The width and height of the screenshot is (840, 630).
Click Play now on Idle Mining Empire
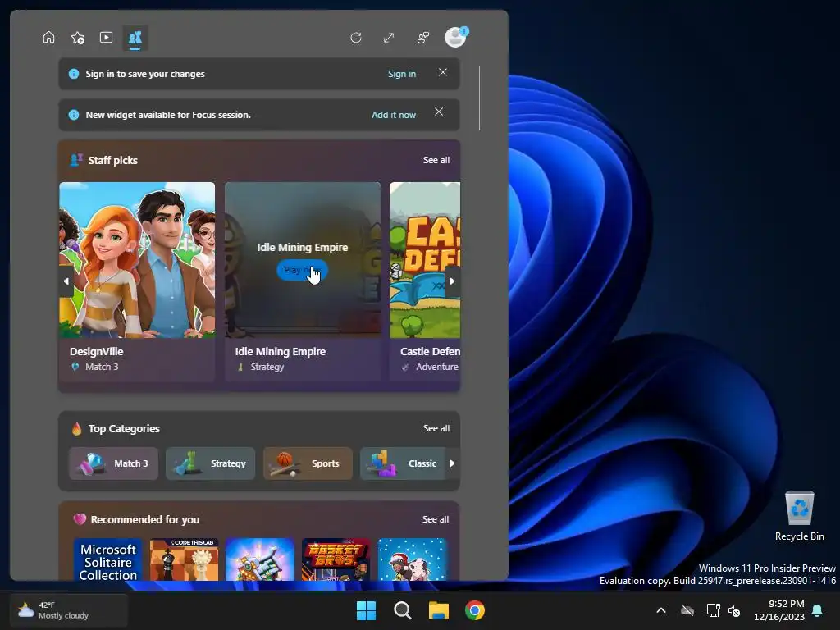[x=302, y=270]
